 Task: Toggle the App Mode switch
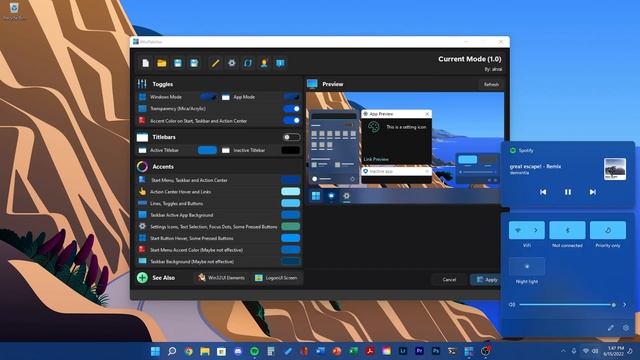pos(291,97)
